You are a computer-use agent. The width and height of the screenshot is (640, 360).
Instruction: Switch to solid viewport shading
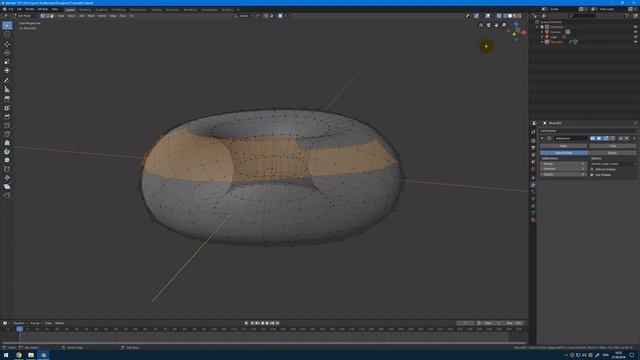[x=510, y=16]
